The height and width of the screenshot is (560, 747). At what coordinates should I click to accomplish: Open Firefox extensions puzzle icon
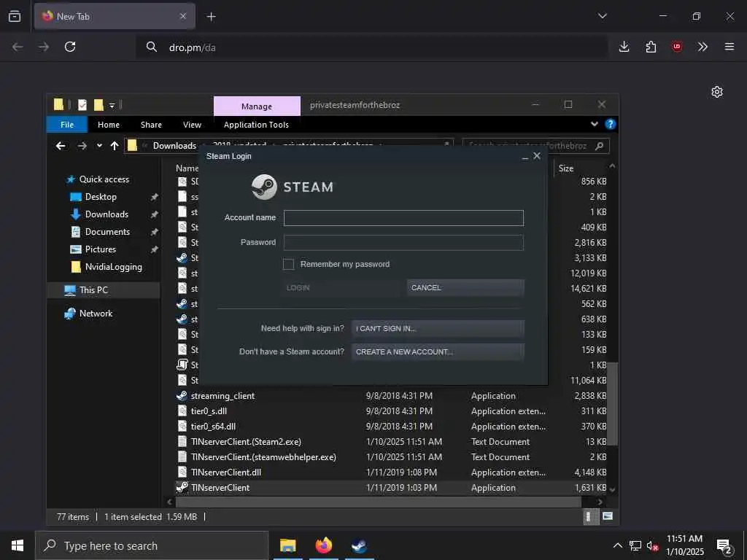(651, 47)
